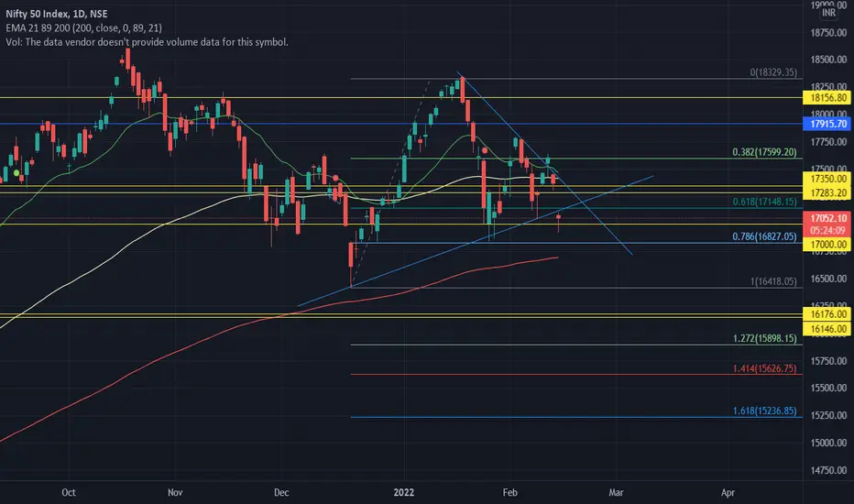Select the yellow 18156.80 price label
Screen dimensions: 854x504
point(827,98)
